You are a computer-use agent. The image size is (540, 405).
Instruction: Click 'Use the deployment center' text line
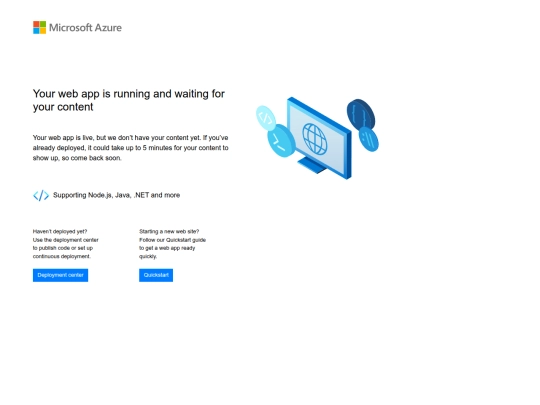(65, 240)
